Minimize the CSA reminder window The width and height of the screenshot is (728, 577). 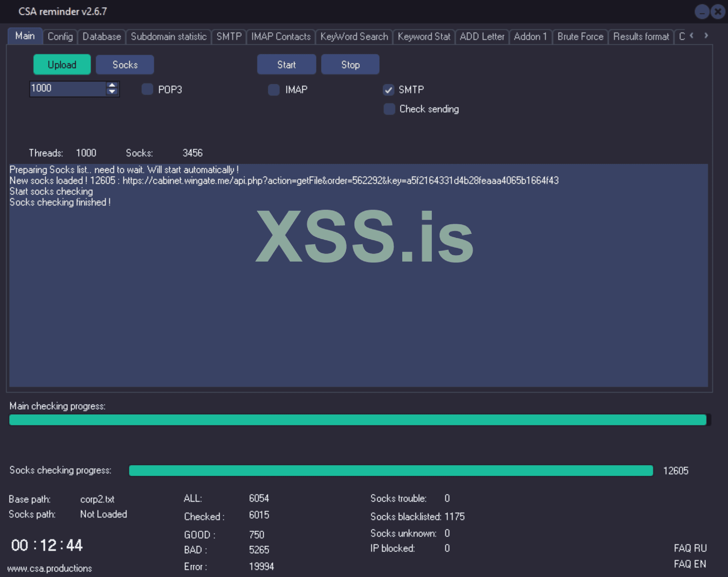point(702,12)
